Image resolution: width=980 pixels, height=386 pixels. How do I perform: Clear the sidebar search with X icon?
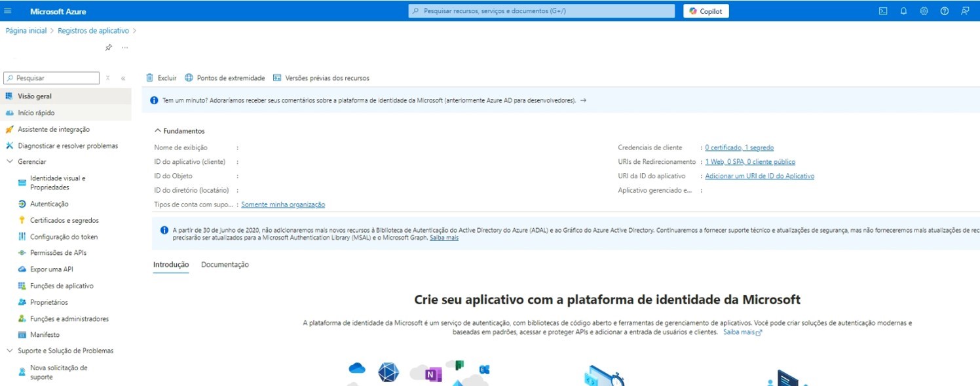tap(108, 78)
